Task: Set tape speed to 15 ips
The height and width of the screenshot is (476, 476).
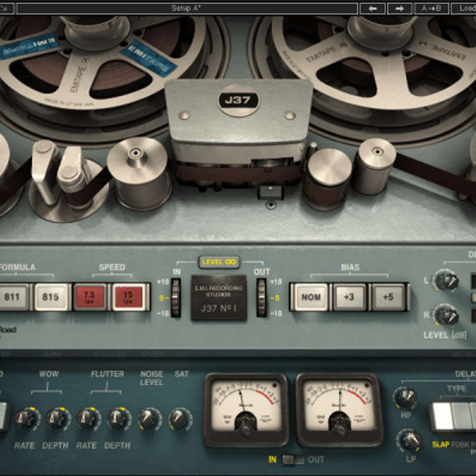Action: 128,297
